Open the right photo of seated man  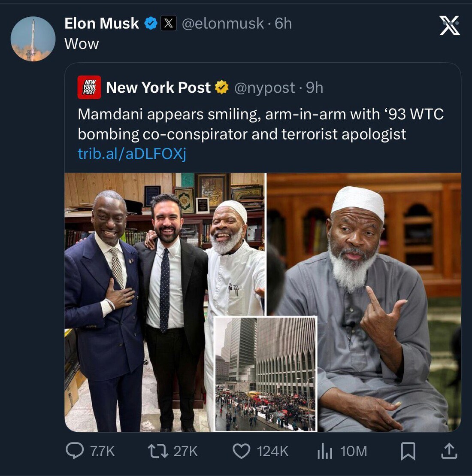coord(378,258)
